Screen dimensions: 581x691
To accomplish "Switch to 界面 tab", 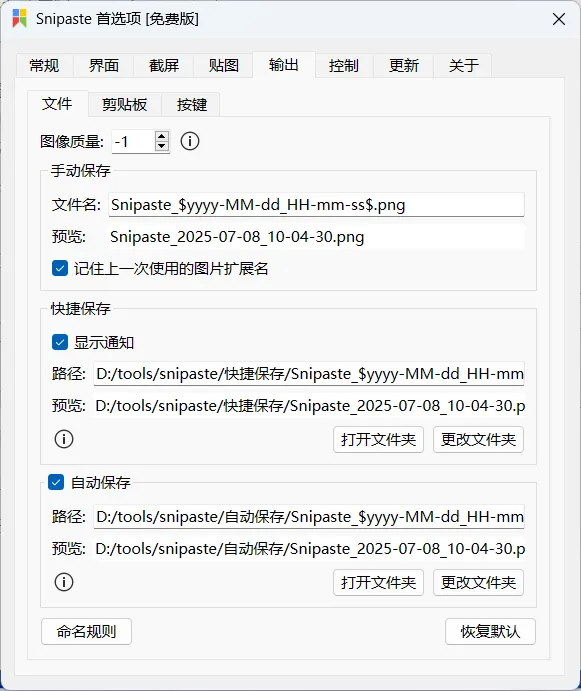I will click(x=104, y=66).
